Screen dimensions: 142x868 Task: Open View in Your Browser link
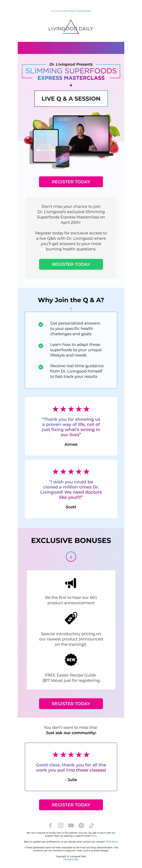(80, 11)
